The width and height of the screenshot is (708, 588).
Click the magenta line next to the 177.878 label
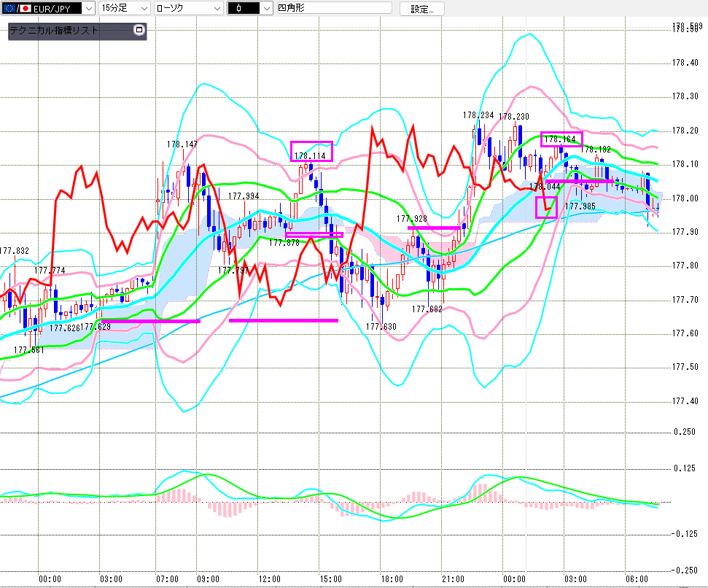[x=314, y=234]
